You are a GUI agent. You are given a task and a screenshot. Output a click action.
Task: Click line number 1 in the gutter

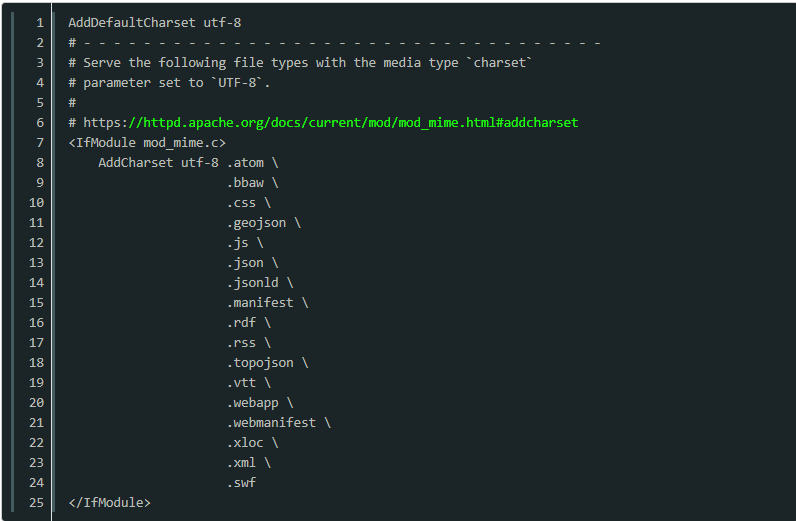39,22
